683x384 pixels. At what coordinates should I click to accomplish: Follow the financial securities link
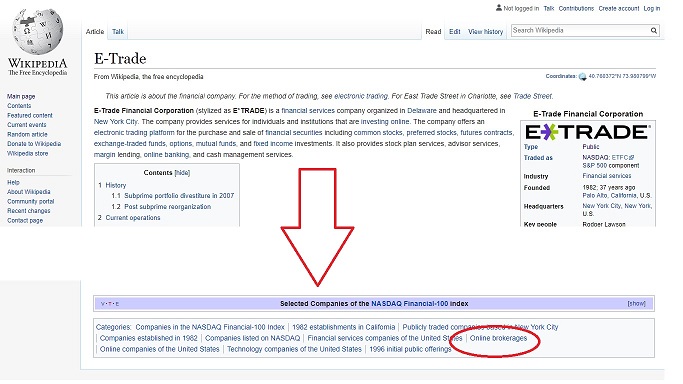click(294, 132)
